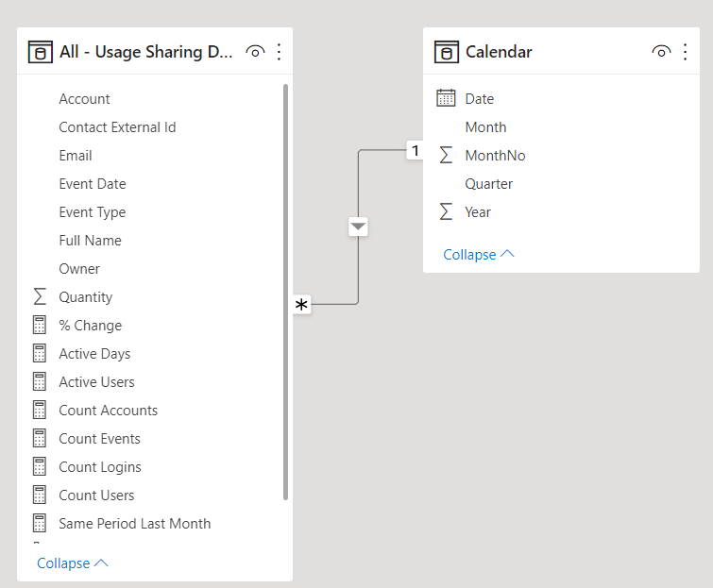This screenshot has width=713, height=588.
Task: Click the measure icon beside Count Logins
Action: pos(40,466)
